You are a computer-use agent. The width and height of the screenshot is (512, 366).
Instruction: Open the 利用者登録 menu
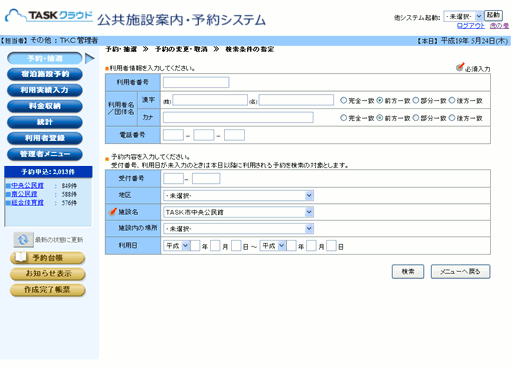(45, 138)
